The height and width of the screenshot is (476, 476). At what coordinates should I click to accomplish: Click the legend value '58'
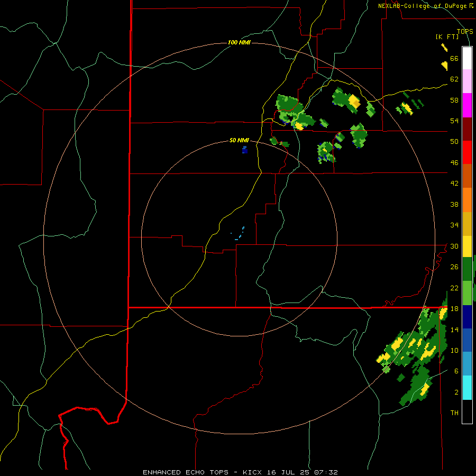(454, 100)
